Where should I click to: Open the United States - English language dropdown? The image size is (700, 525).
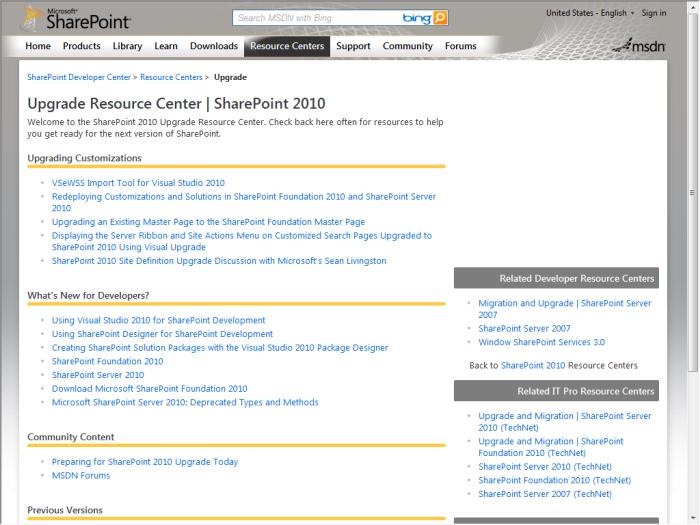pos(590,13)
